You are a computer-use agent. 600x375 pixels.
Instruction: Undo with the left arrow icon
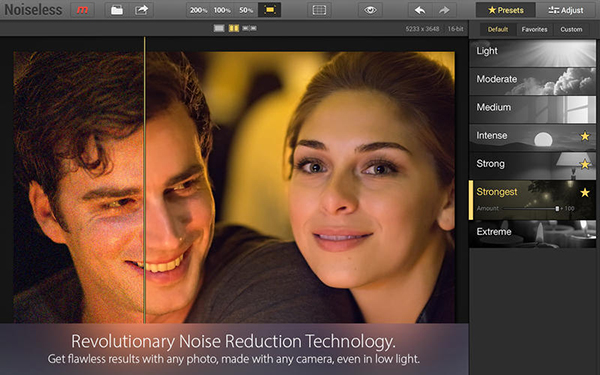tap(420, 10)
